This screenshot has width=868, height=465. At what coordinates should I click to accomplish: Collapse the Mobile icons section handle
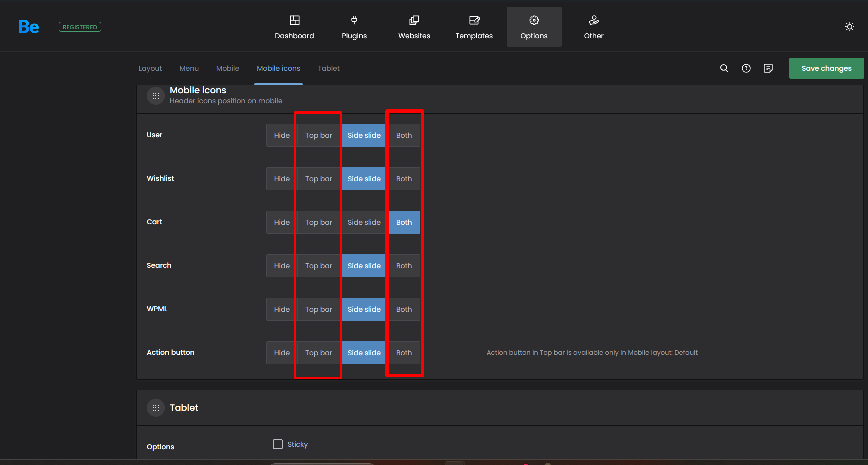156,95
